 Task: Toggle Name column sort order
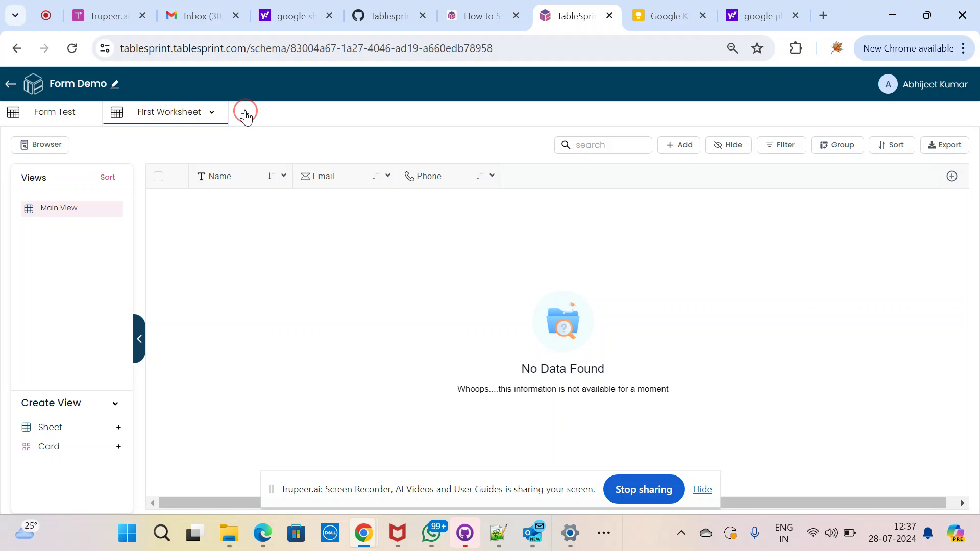272,176
